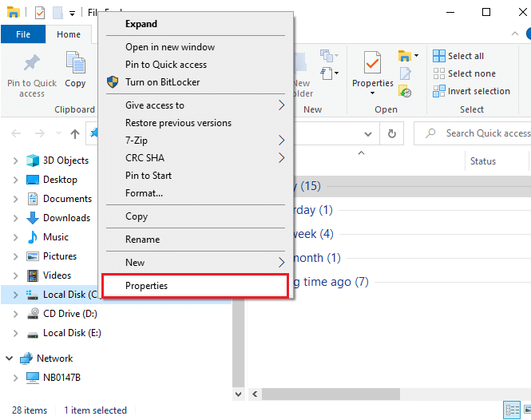The width and height of the screenshot is (531, 420).
Task: Click the Edit document icon in Open group
Action: click(405, 73)
